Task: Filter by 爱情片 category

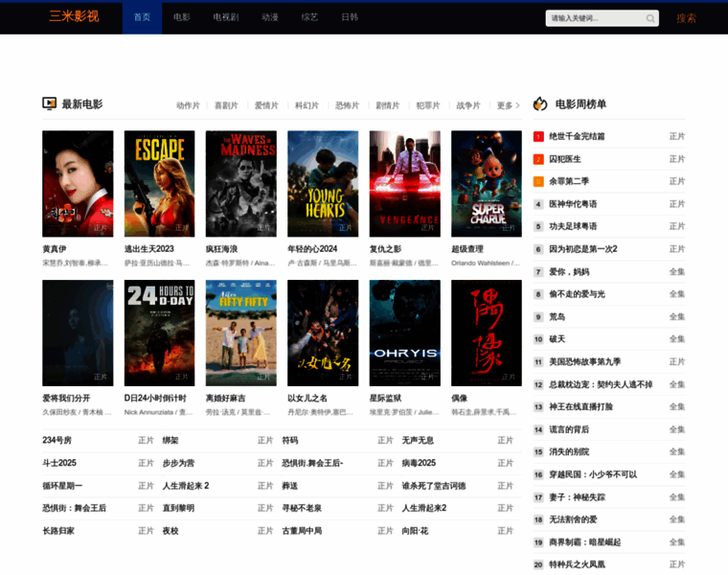Action: (x=266, y=105)
